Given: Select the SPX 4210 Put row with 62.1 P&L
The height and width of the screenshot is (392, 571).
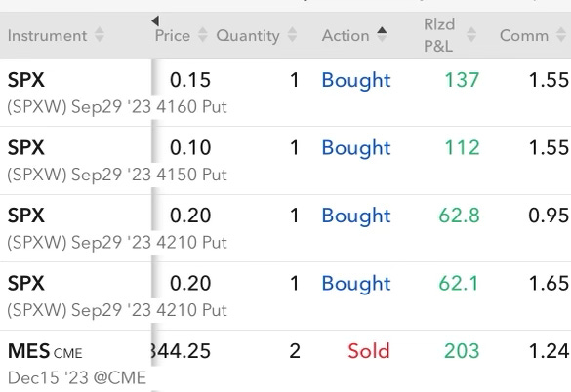Looking at the screenshot, I should (x=285, y=295).
